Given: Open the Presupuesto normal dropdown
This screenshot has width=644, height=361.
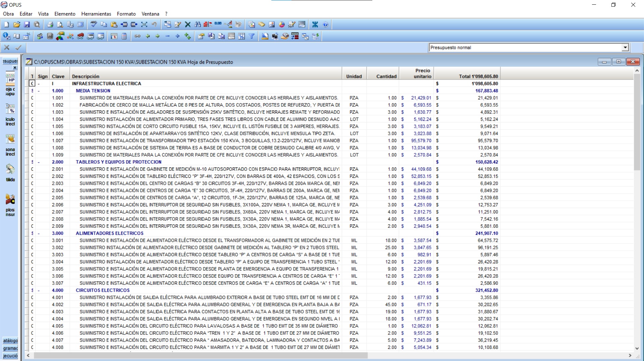Looking at the screenshot, I should (626, 48).
